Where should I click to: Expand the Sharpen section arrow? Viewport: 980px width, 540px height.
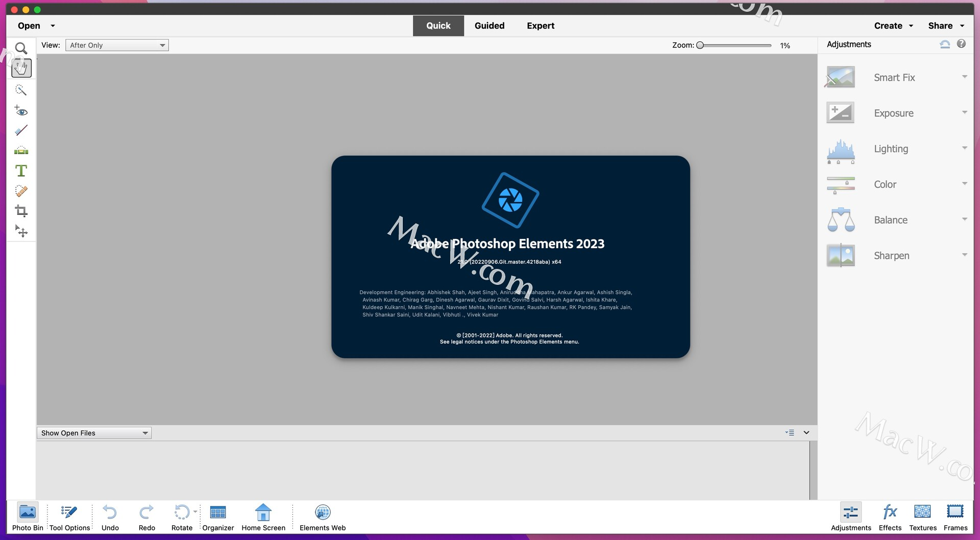tap(964, 255)
